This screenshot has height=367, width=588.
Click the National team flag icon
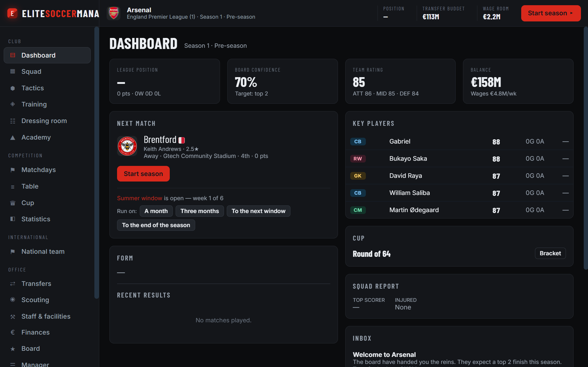point(13,252)
